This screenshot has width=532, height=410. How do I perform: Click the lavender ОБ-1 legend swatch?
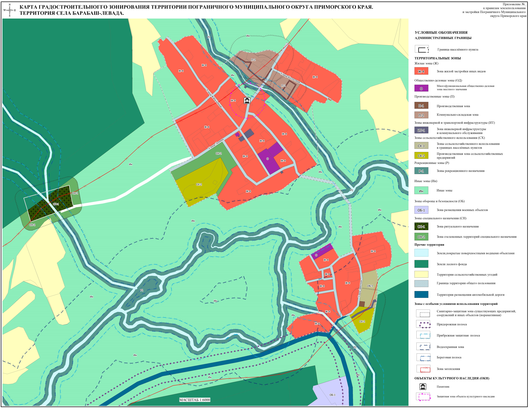(421, 210)
